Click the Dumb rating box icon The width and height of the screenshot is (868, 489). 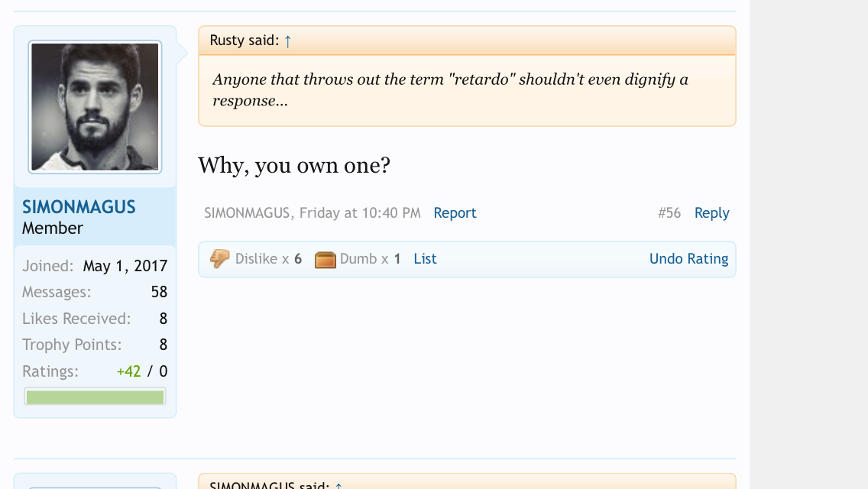(x=325, y=260)
